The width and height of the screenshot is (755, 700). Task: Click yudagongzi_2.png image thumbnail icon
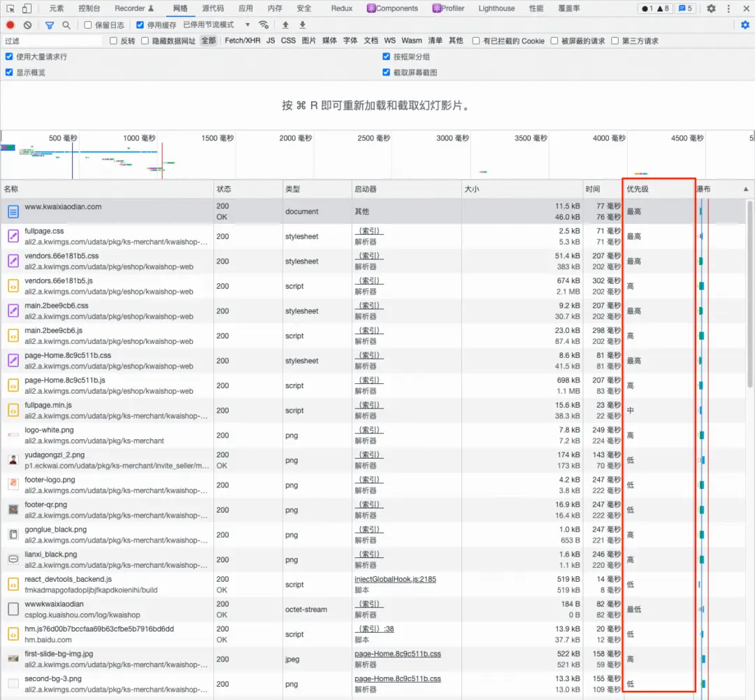[x=13, y=460]
